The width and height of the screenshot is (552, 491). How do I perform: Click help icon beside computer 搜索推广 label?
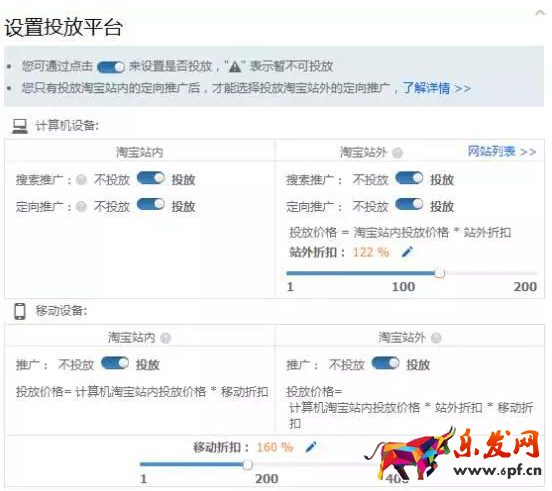tap(81, 180)
